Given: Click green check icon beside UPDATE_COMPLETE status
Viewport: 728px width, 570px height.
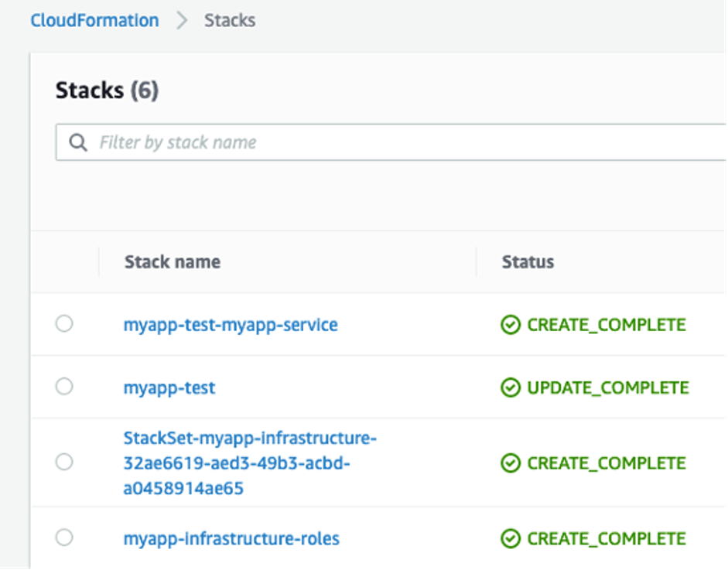Looking at the screenshot, I should (x=511, y=387).
